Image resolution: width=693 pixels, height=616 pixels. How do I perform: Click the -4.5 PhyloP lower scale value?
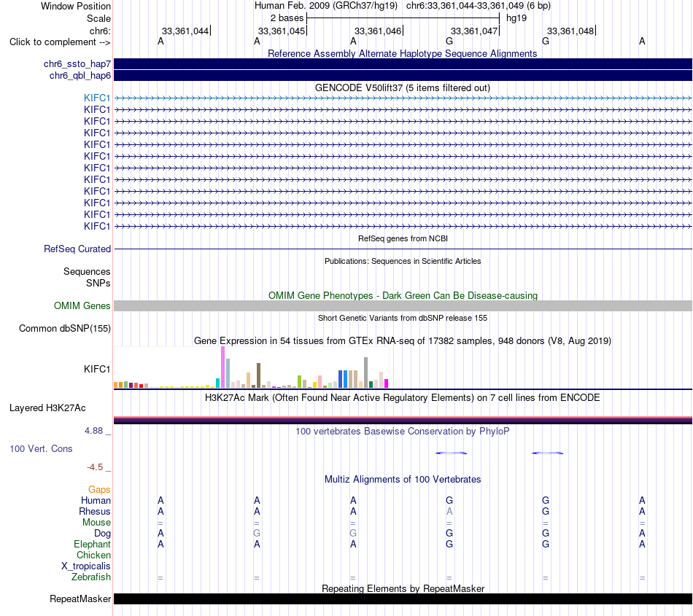(x=95, y=467)
